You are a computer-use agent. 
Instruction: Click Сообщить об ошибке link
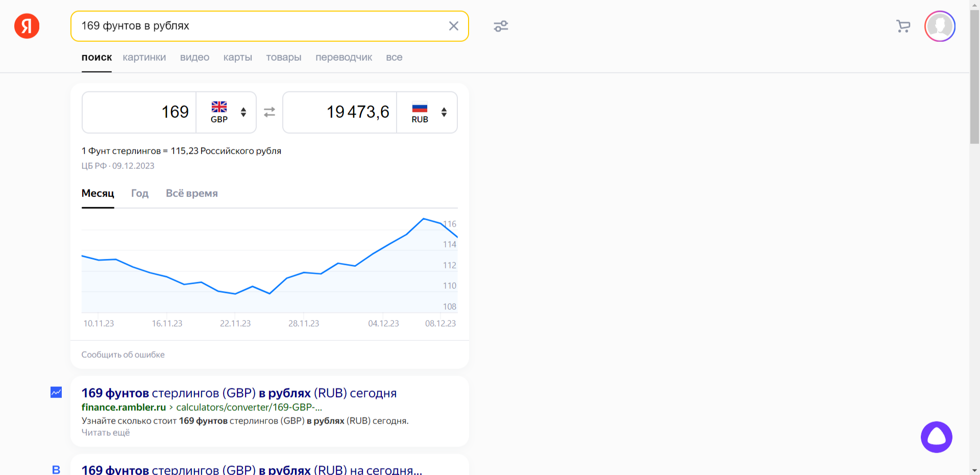click(x=123, y=355)
